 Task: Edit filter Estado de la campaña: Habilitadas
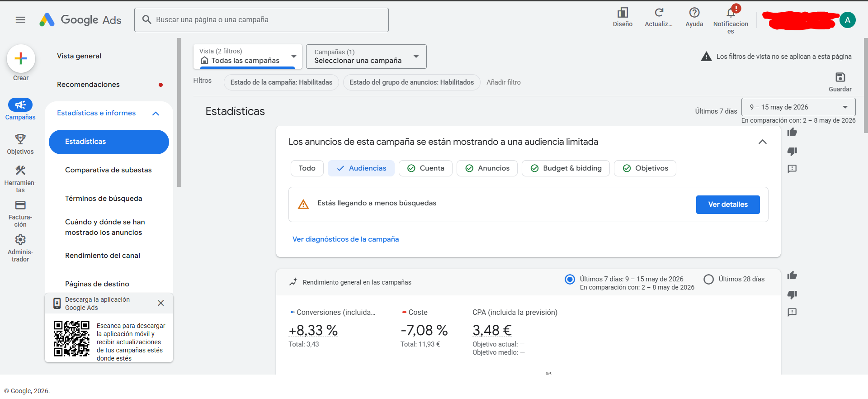[x=281, y=82]
